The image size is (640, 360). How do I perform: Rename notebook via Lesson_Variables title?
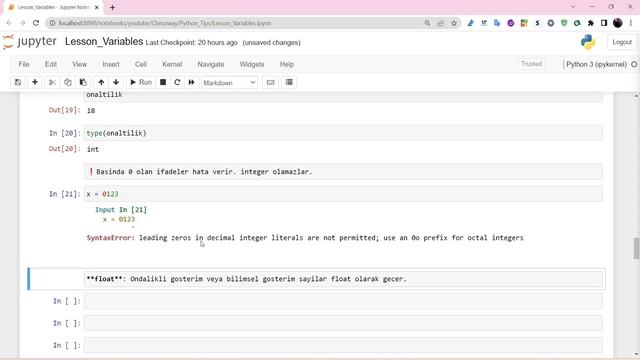tap(104, 42)
